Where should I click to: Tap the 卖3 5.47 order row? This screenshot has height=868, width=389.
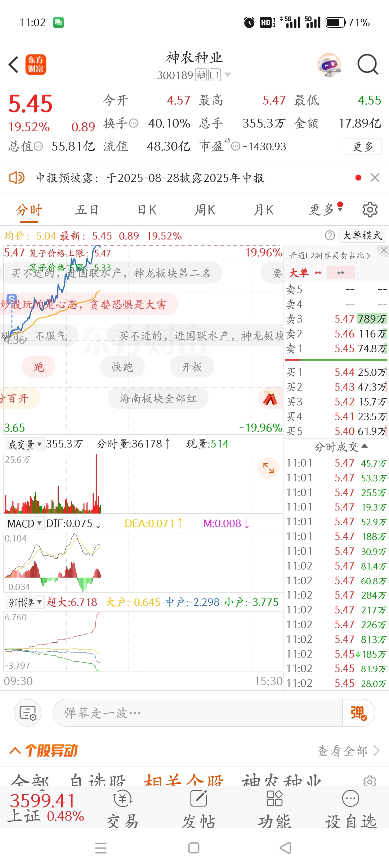pyautogui.click(x=336, y=319)
